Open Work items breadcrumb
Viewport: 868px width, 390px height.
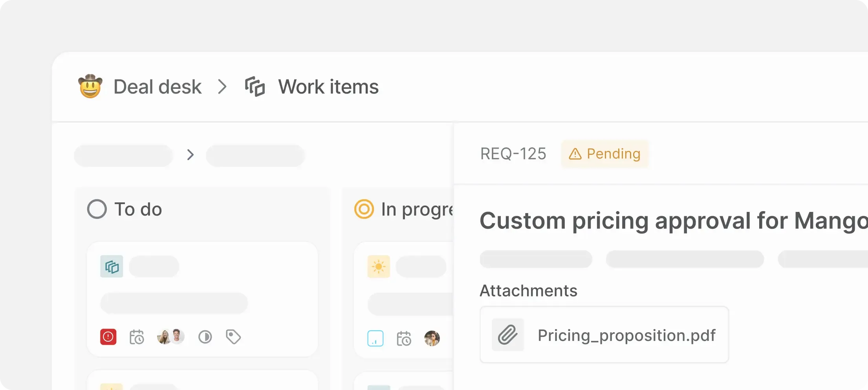point(328,86)
